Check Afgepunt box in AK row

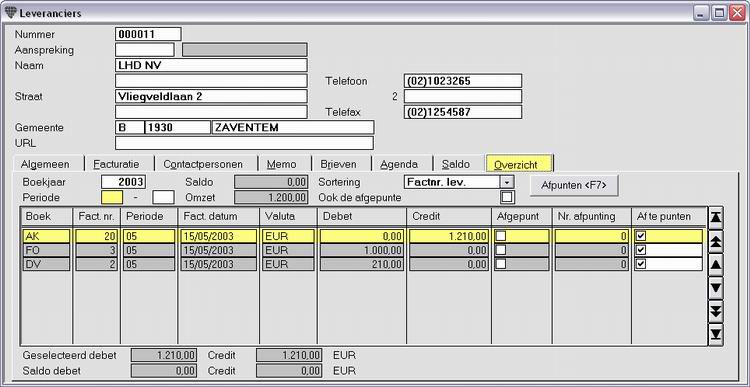tap(501, 236)
